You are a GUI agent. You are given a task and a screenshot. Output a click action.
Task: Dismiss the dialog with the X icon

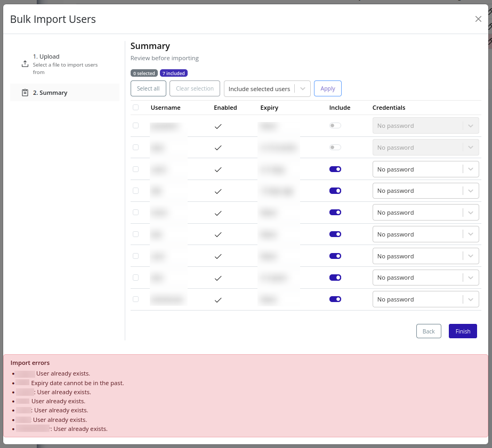pos(478,19)
